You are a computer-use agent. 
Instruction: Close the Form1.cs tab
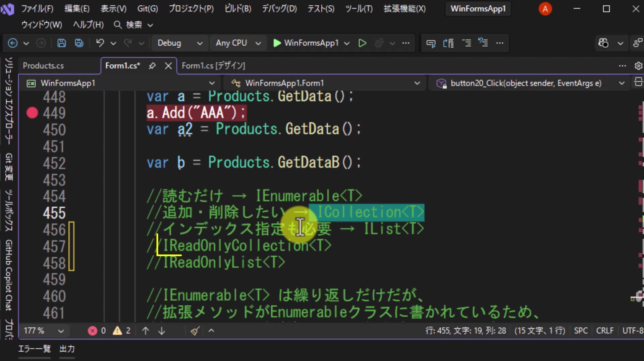168,66
